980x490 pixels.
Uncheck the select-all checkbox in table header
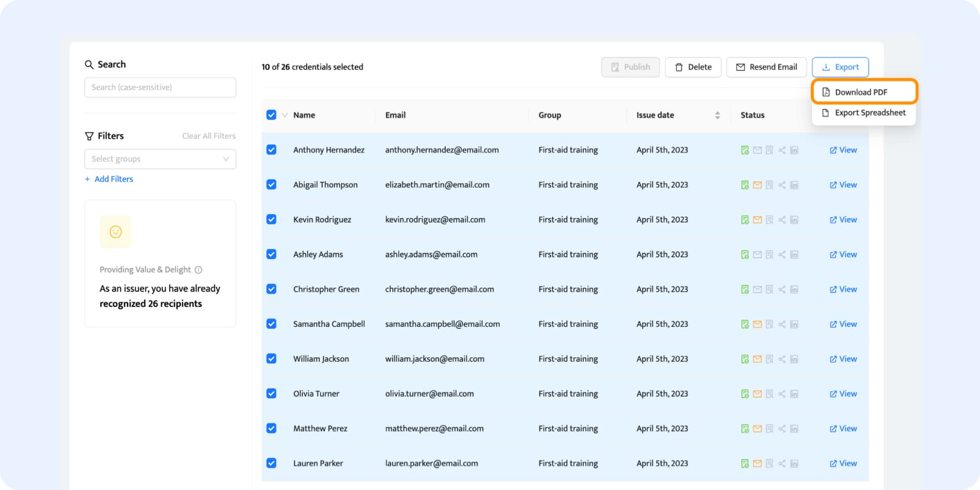[272, 115]
